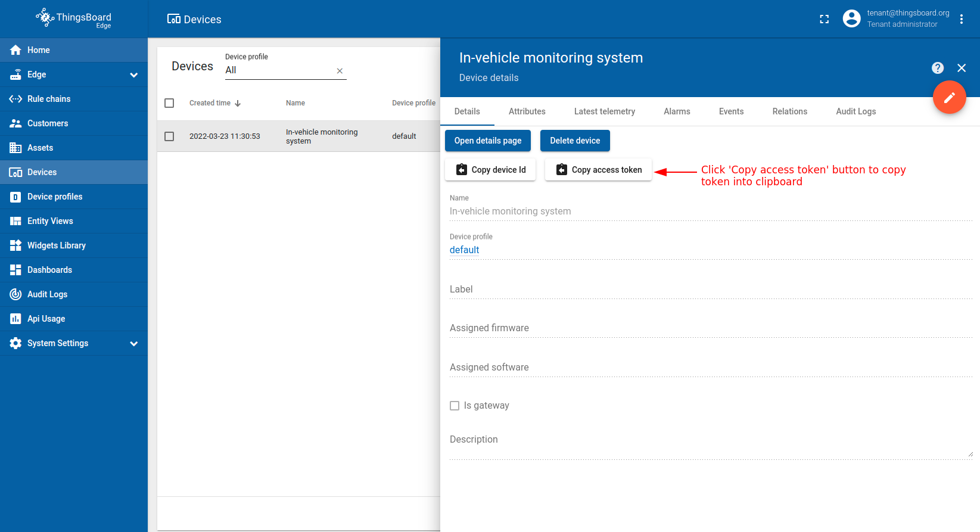980x532 pixels.
Task: Toggle the Is gateway checkbox
Action: click(455, 406)
